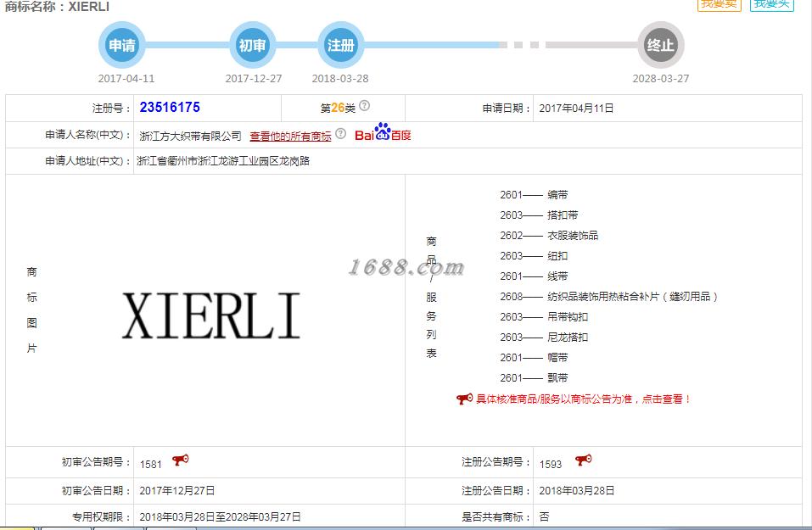This screenshot has height=530, width=812.
Task: Click goods item 2601 编带
Action: [534, 195]
